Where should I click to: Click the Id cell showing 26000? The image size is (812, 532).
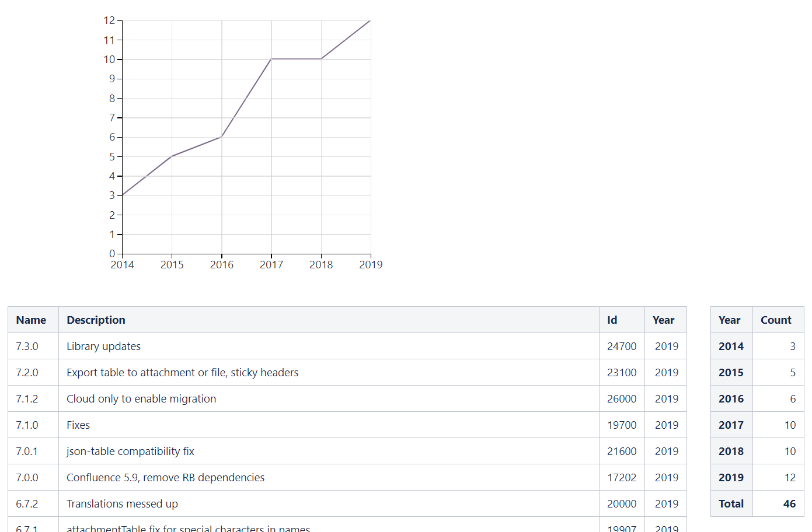[x=621, y=398]
